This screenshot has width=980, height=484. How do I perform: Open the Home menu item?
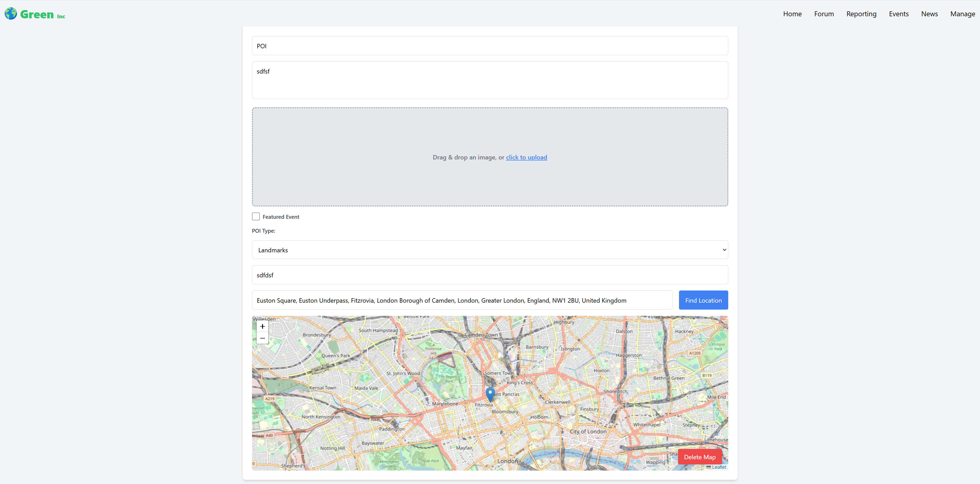(792, 14)
